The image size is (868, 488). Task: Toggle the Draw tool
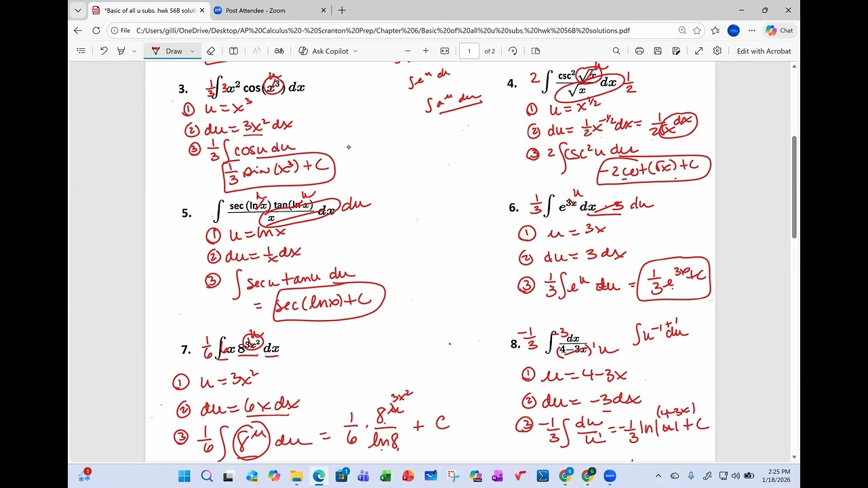pyautogui.click(x=167, y=51)
